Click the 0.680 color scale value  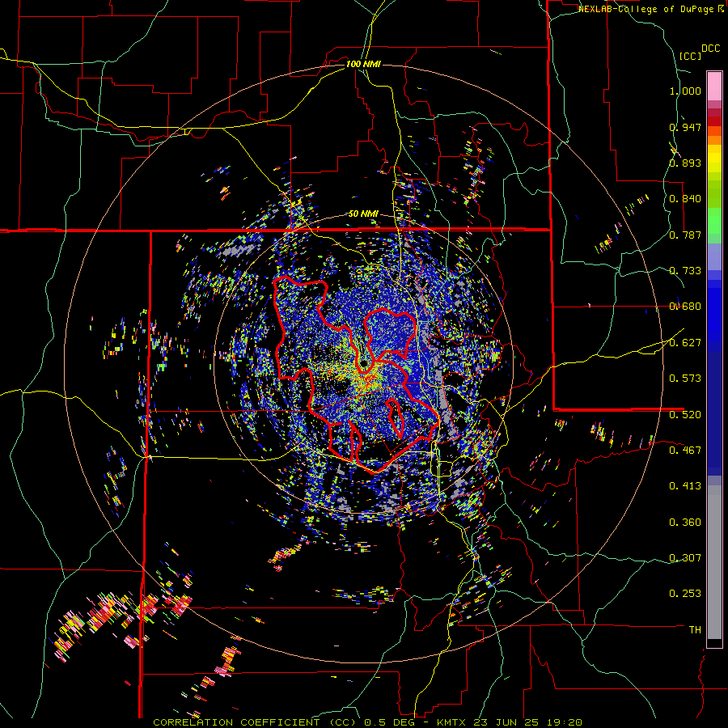[685, 307]
